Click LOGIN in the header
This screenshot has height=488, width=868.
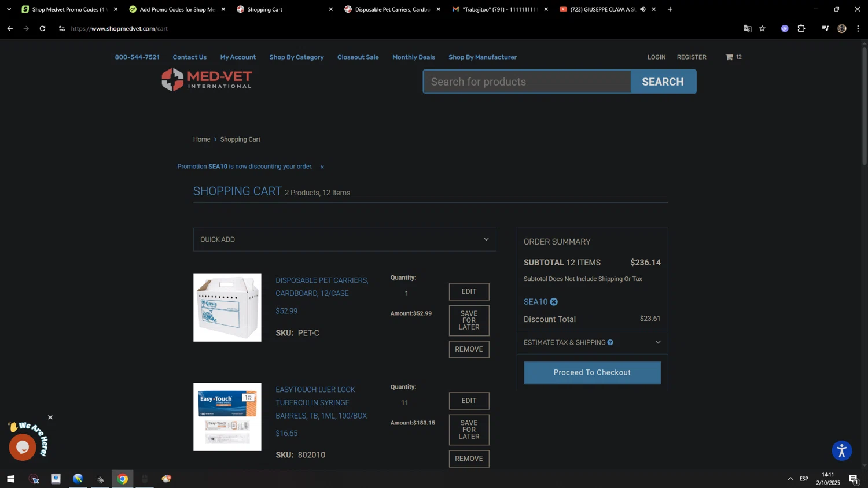pyautogui.click(x=656, y=57)
